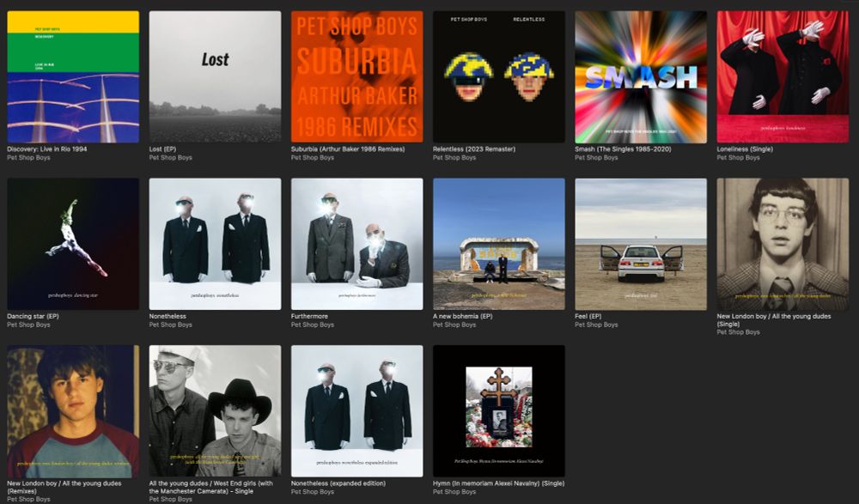Click the Dancing star (EP) title
Viewport: 859px width, 504px height.
pyautogui.click(x=33, y=316)
